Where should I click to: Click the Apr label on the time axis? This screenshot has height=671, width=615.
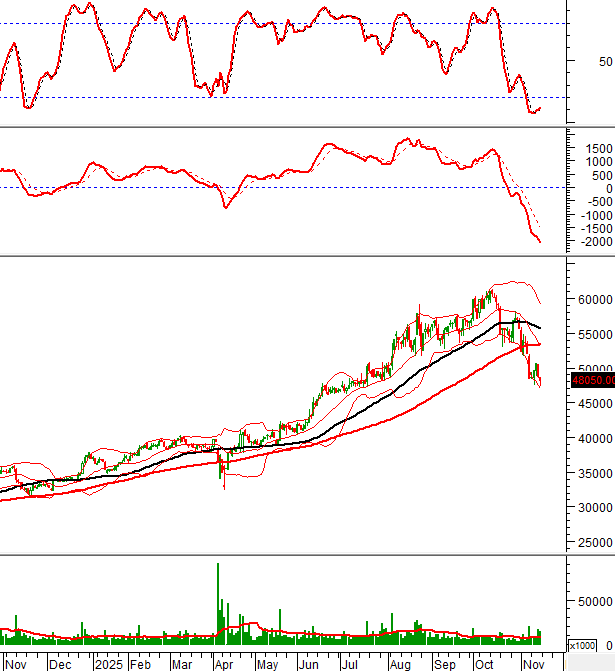pos(222,663)
